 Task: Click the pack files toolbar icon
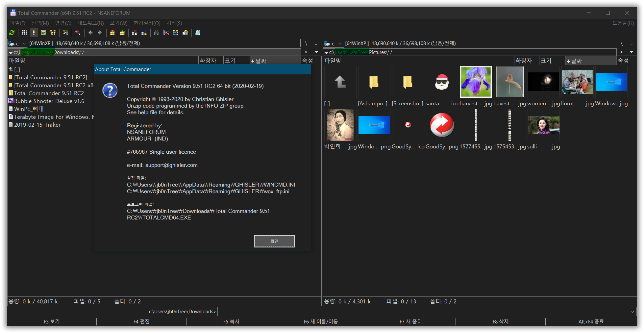(112, 33)
